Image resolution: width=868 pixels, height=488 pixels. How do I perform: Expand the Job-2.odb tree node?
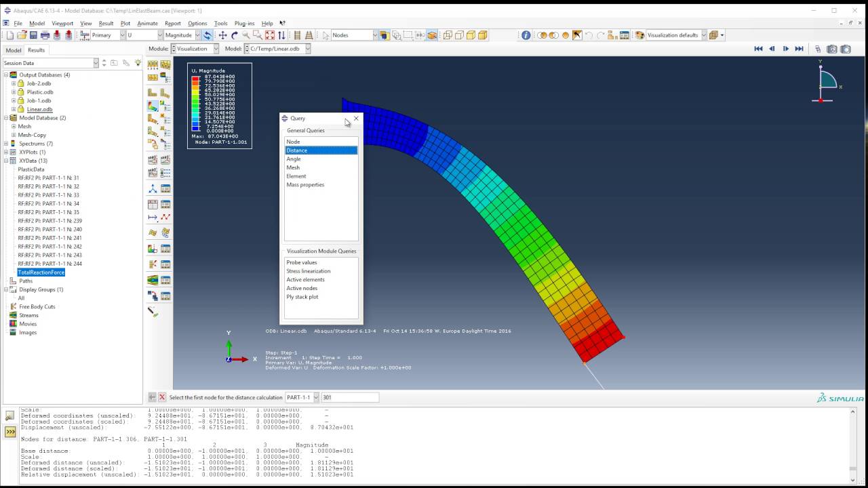pos(14,83)
